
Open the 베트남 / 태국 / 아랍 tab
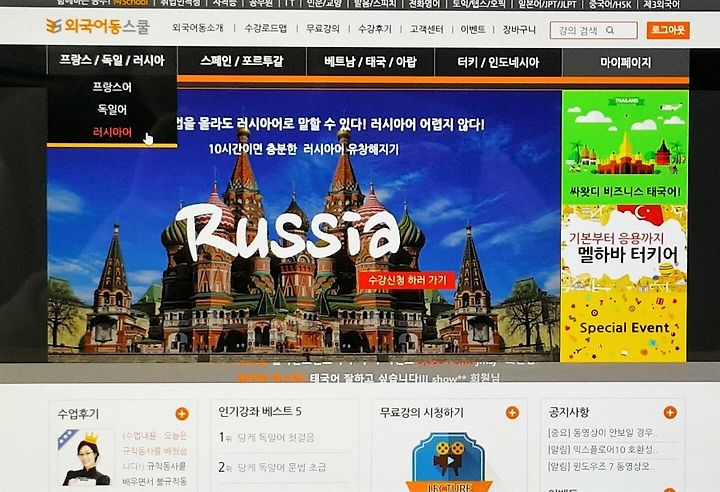click(x=370, y=62)
